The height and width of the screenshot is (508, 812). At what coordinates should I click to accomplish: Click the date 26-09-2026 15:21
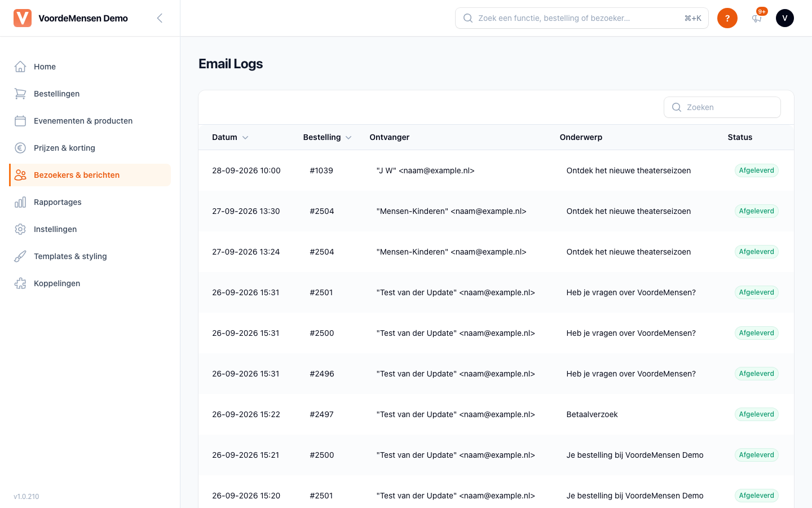[245, 455]
